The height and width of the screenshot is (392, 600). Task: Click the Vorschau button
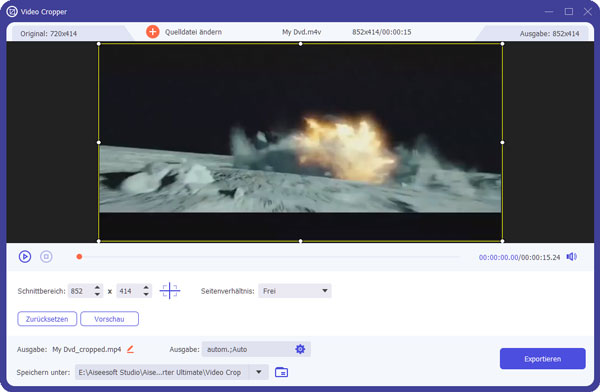(x=109, y=319)
